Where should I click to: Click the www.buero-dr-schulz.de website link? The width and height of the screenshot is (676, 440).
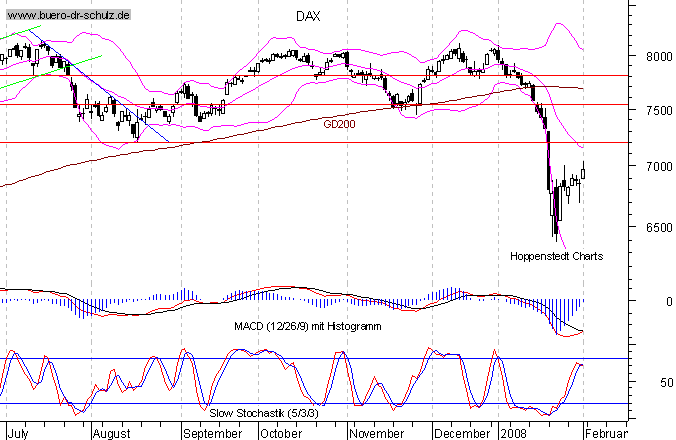(67, 17)
